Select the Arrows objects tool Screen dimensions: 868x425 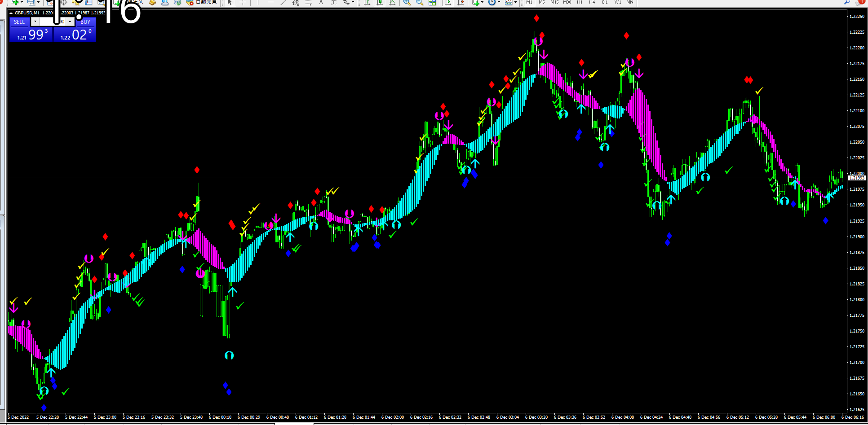(x=346, y=2)
